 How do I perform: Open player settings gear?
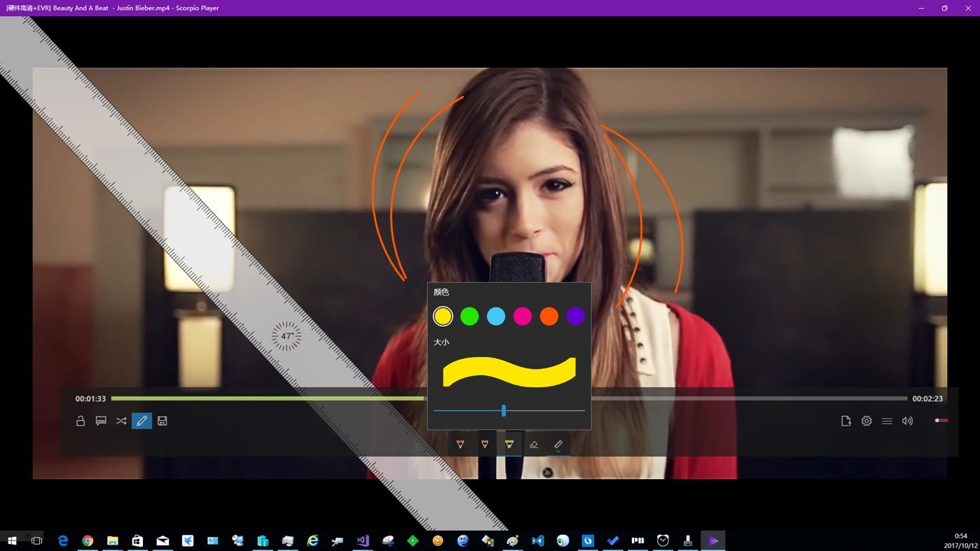click(867, 421)
